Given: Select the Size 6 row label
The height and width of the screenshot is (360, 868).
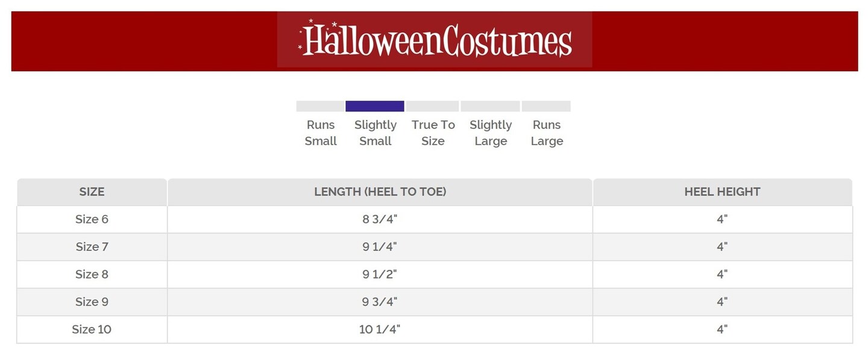Looking at the screenshot, I should tap(92, 219).
